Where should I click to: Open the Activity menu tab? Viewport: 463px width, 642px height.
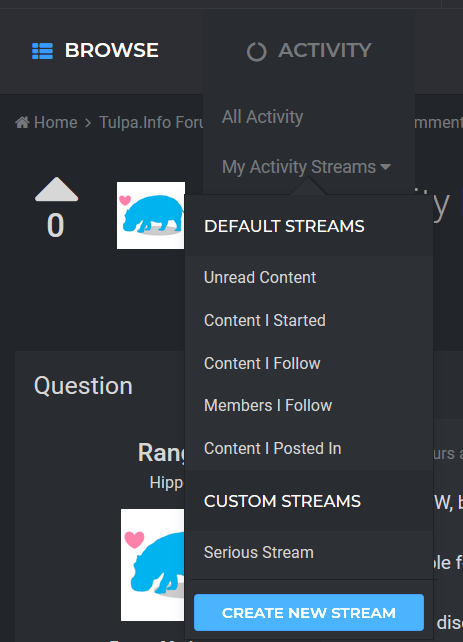[309, 51]
